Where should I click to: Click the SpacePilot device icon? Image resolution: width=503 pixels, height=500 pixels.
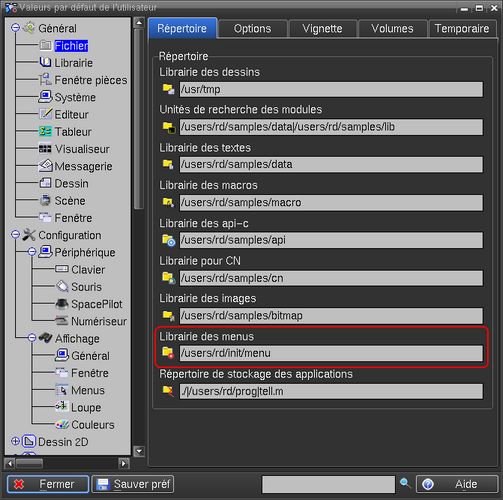62,304
